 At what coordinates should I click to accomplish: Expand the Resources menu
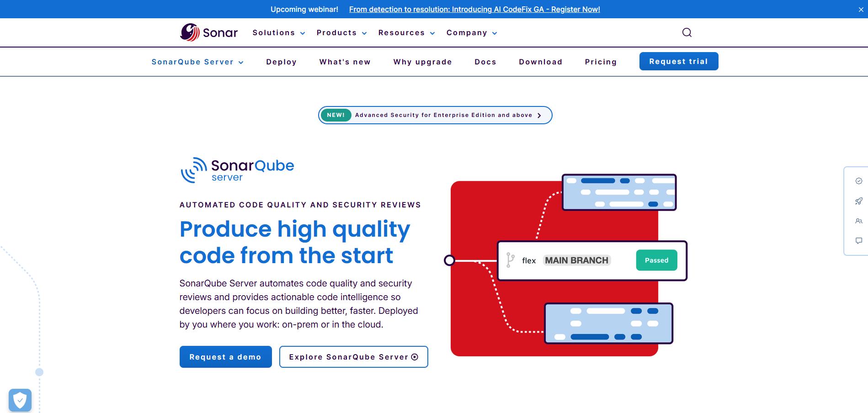point(406,33)
